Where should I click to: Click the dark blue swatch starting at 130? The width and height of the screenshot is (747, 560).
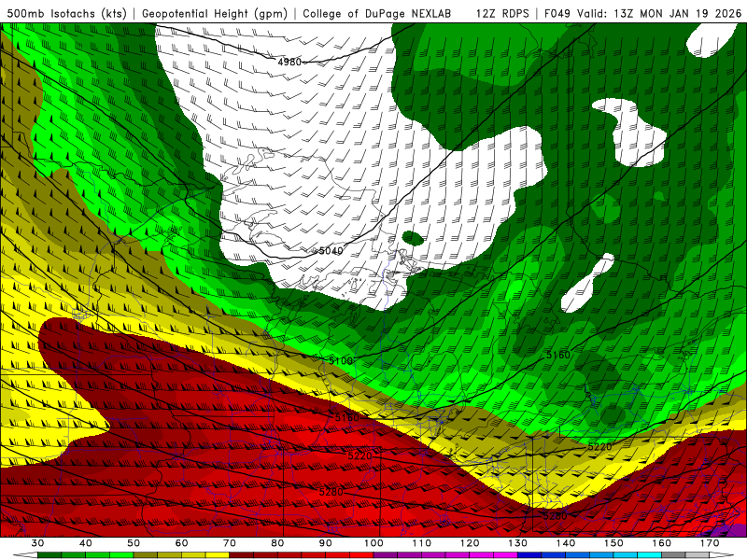pos(529,555)
